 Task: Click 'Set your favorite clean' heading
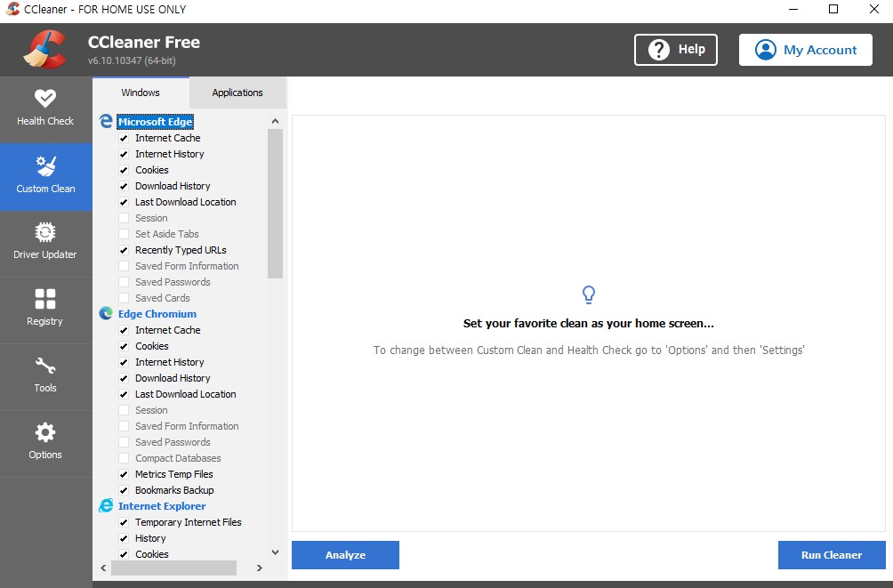point(588,323)
